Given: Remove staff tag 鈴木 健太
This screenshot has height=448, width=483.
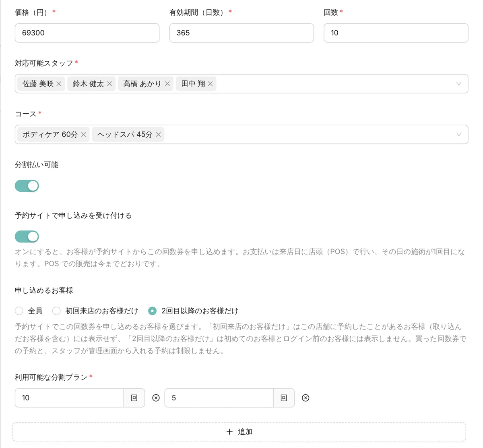Looking at the screenshot, I should (109, 84).
